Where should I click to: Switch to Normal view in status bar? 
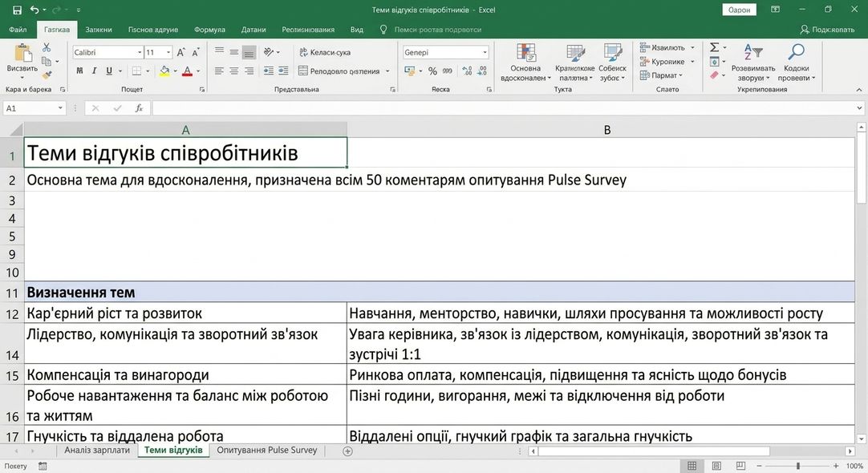[x=692, y=466]
